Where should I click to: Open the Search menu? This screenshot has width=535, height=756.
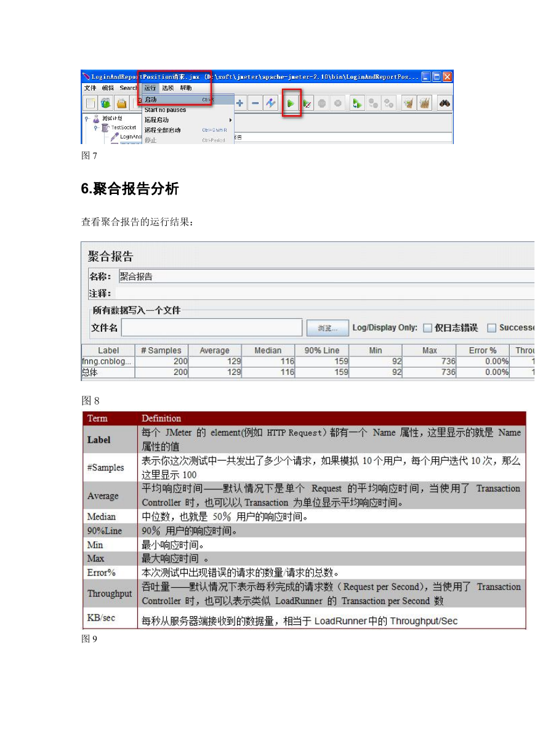tap(129, 88)
